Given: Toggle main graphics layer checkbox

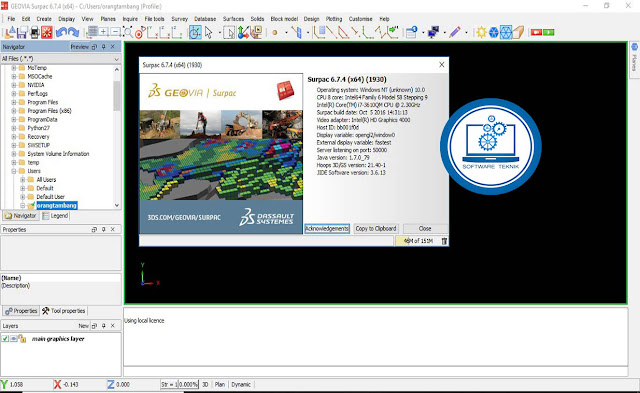Looking at the screenshot, I should click(5, 339).
